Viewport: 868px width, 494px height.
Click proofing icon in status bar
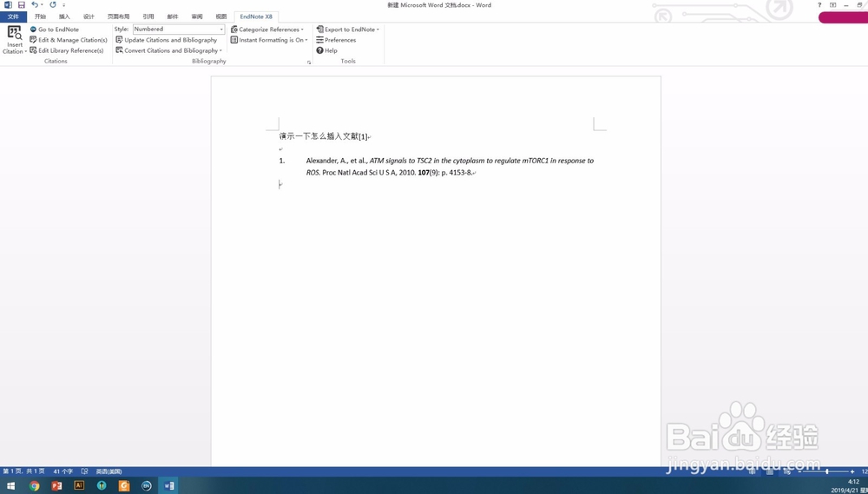pyautogui.click(x=85, y=471)
